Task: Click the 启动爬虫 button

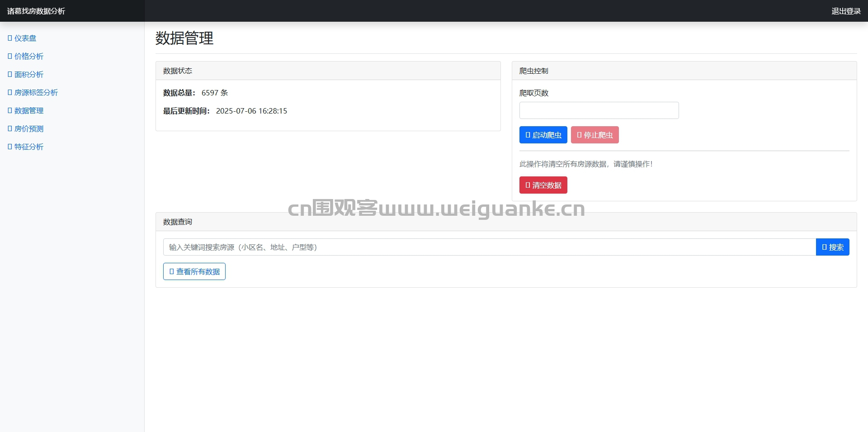Action: point(543,135)
